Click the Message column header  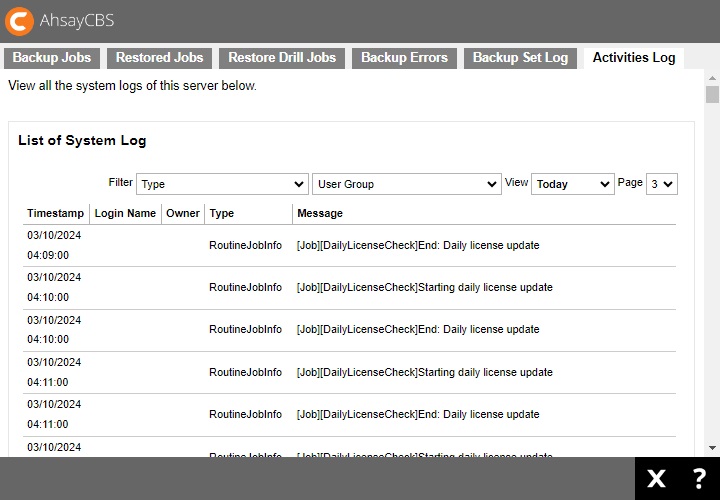click(320, 213)
